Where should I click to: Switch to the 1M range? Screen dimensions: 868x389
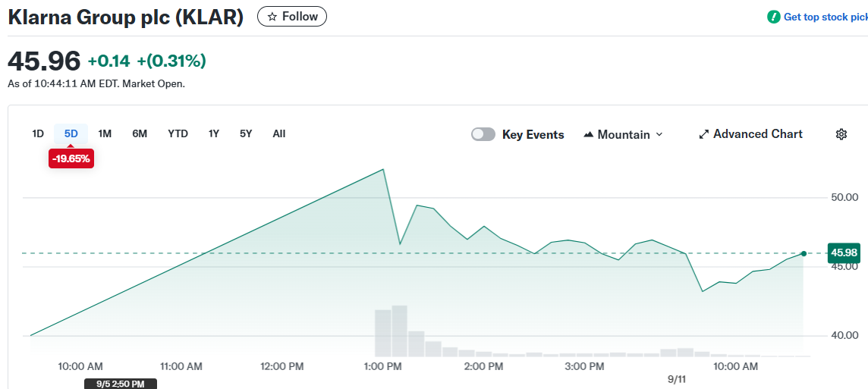pos(105,133)
